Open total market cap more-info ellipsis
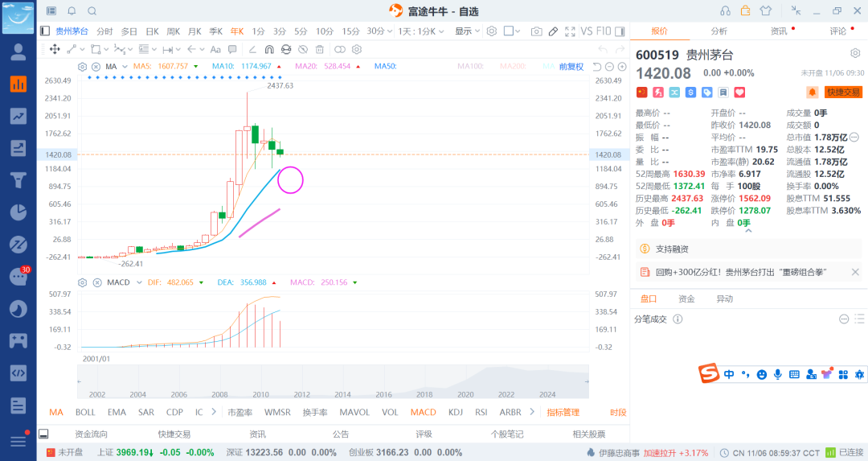 coord(854,137)
